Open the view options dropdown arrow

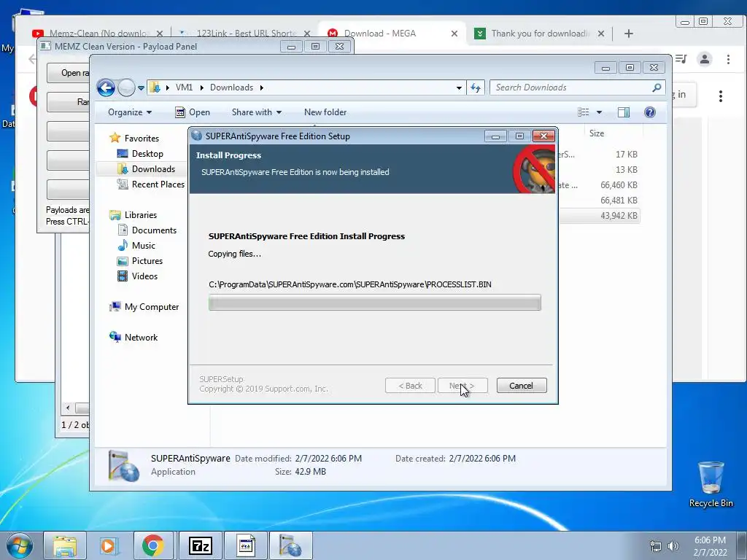click(600, 112)
